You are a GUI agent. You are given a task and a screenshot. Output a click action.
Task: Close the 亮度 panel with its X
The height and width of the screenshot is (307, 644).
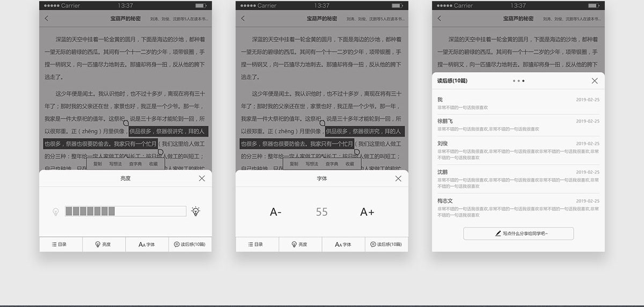pos(202,178)
